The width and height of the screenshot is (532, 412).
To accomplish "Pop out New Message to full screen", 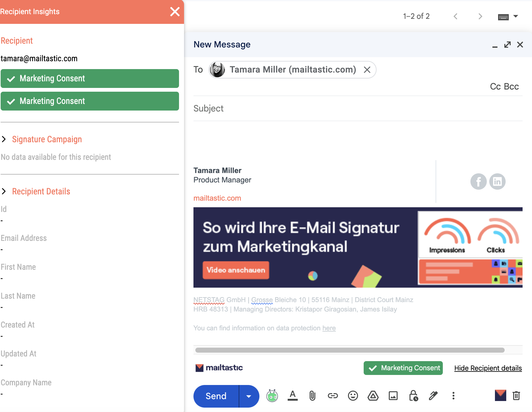I will pyautogui.click(x=508, y=45).
